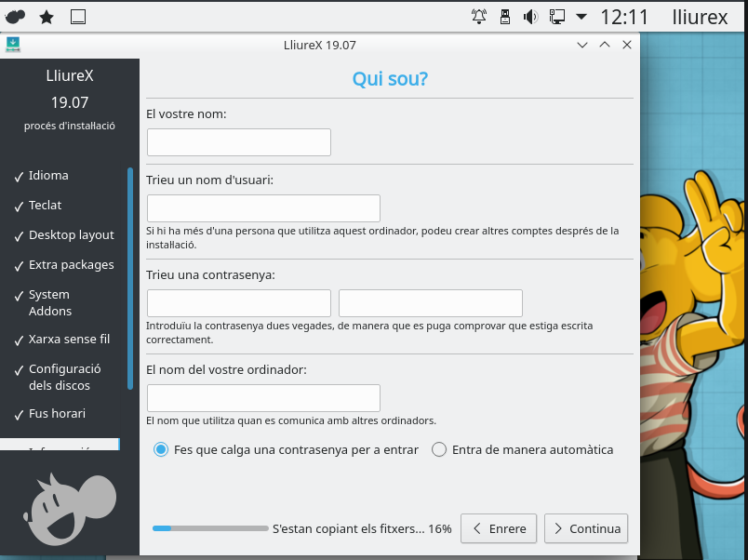Expand the hidden system tray icons arrow
748x560 pixels.
(x=581, y=16)
